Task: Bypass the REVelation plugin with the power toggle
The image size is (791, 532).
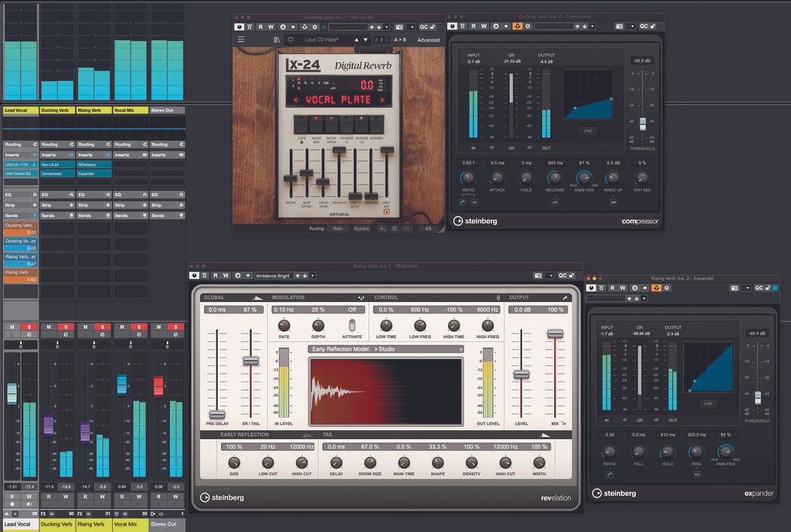Action: click(x=195, y=275)
